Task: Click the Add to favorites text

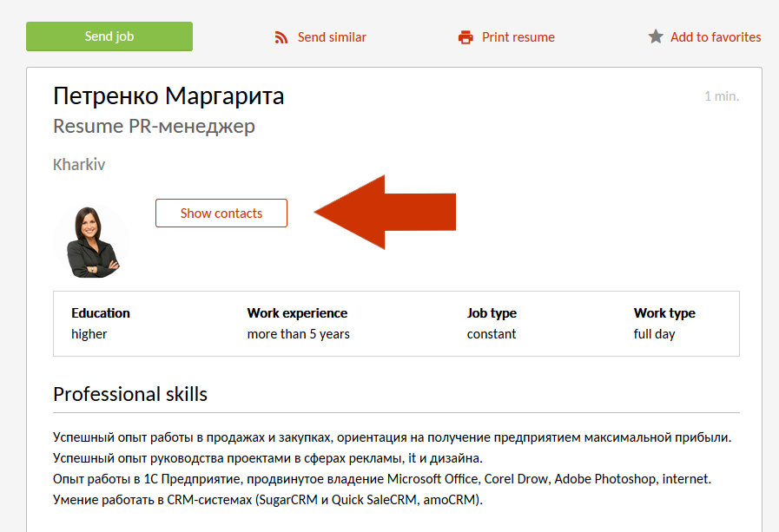Action: pos(716,37)
